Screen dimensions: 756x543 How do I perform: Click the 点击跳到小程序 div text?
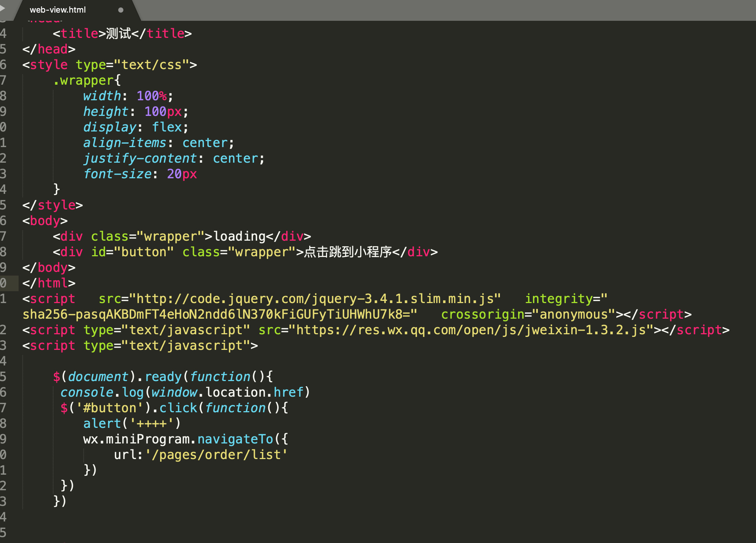(x=348, y=252)
